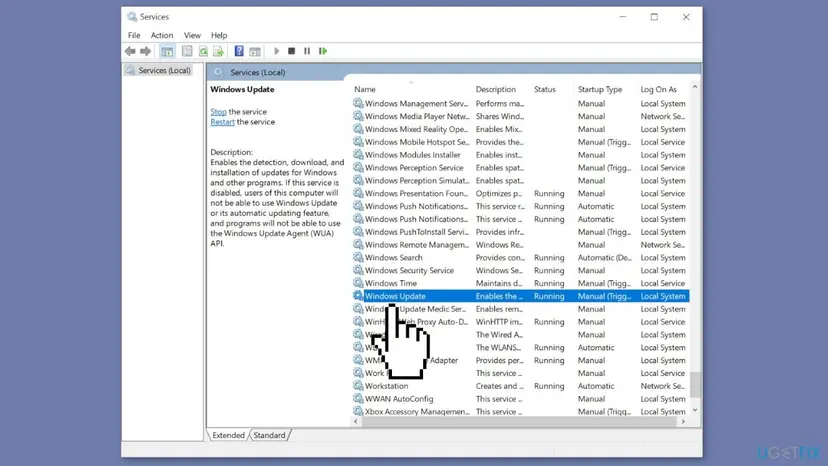Screen dimensions: 828x466
Task: Switch to the Standard tab
Action: pos(269,435)
